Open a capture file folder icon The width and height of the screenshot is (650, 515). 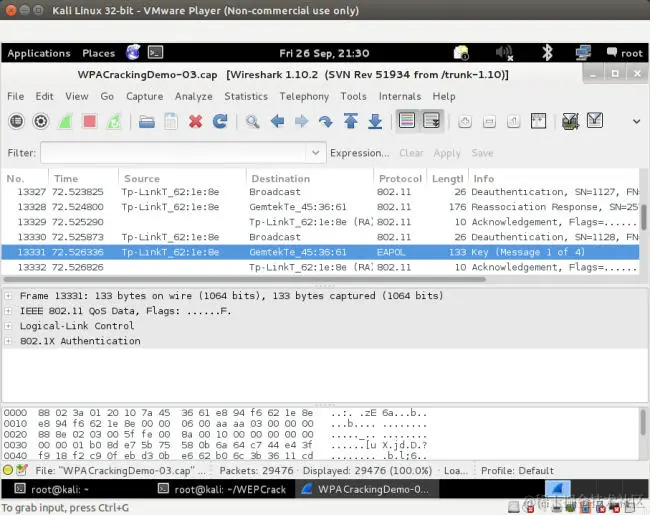147,121
